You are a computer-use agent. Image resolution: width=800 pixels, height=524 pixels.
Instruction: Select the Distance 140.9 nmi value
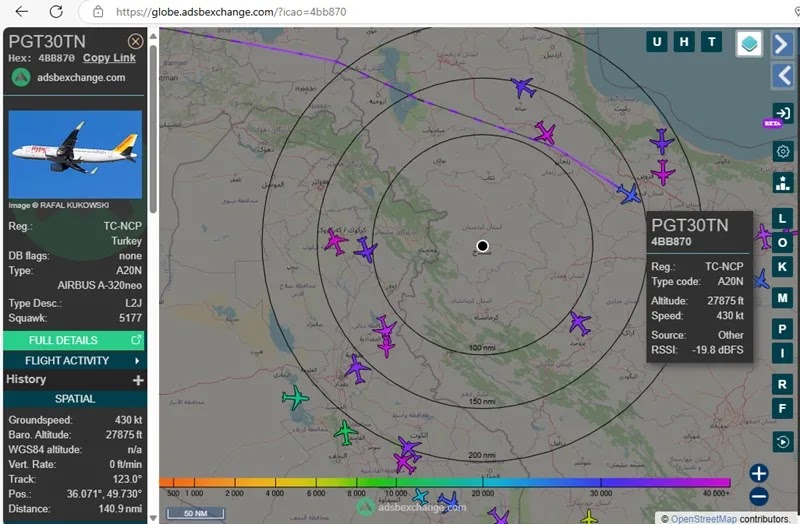click(x=120, y=509)
